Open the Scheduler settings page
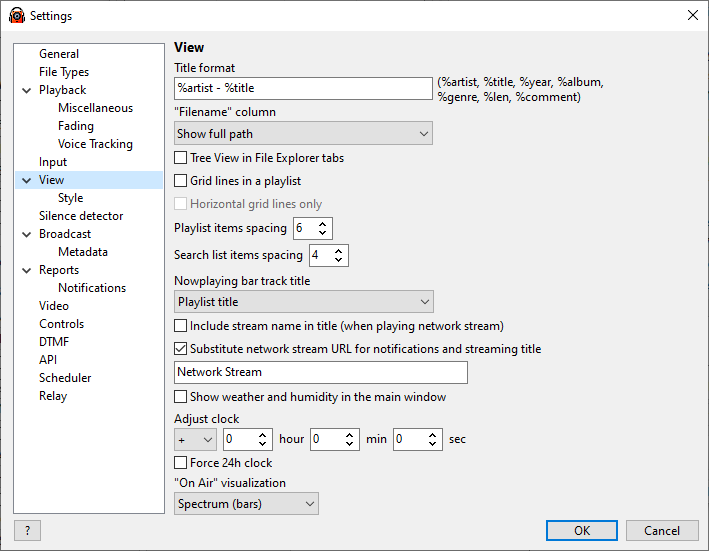 click(65, 378)
